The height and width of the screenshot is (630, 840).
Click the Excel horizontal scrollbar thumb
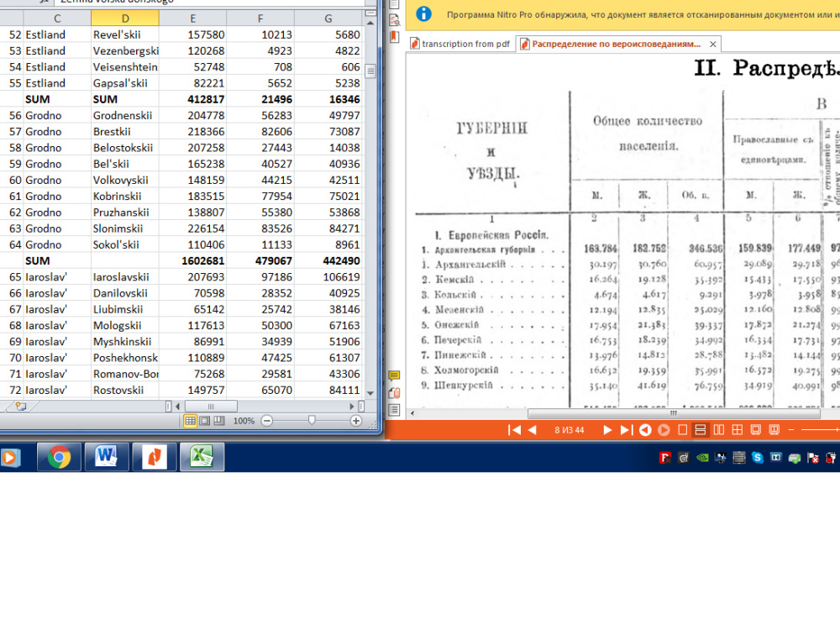click(211, 407)
